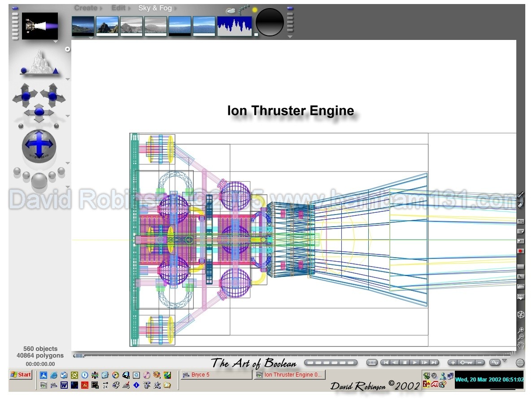Click the camera trackball sphere
This screenshot has height=399, width=532.
pyautogui.click(x=39, y=145)
